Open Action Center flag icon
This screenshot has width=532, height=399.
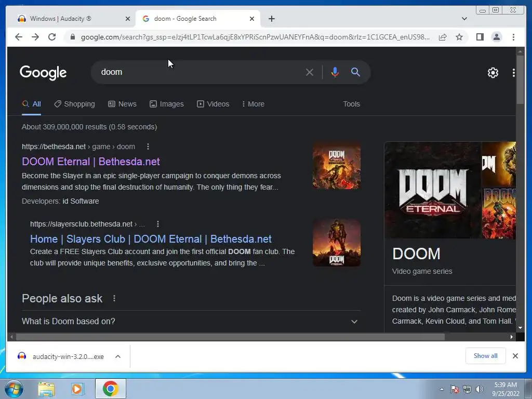[x=454, y=389]
